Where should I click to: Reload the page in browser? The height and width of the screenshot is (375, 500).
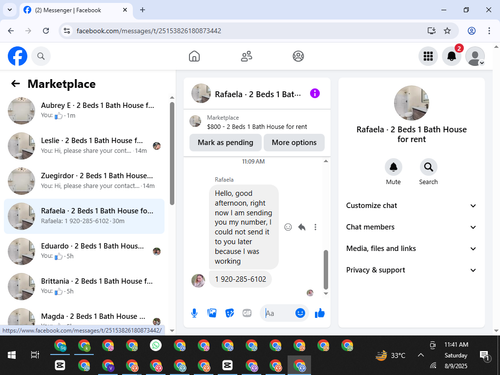(46, 31)
